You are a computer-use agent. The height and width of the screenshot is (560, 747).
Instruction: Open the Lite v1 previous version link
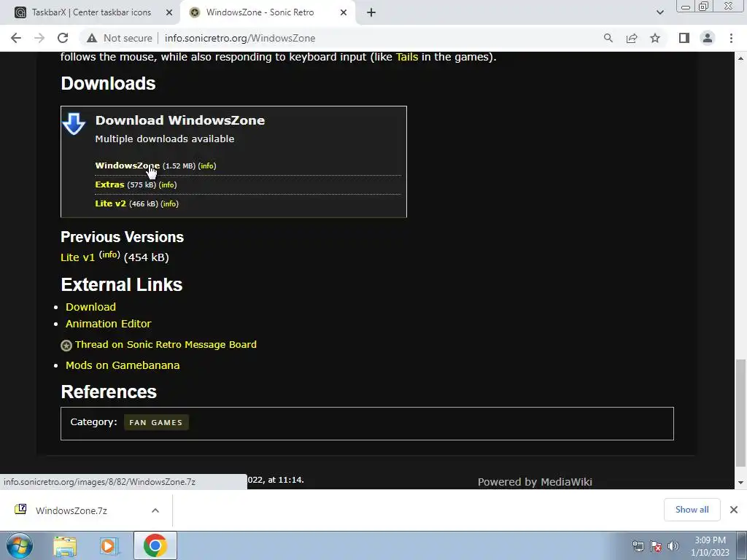pyautogui.click(x=77, y=257)
